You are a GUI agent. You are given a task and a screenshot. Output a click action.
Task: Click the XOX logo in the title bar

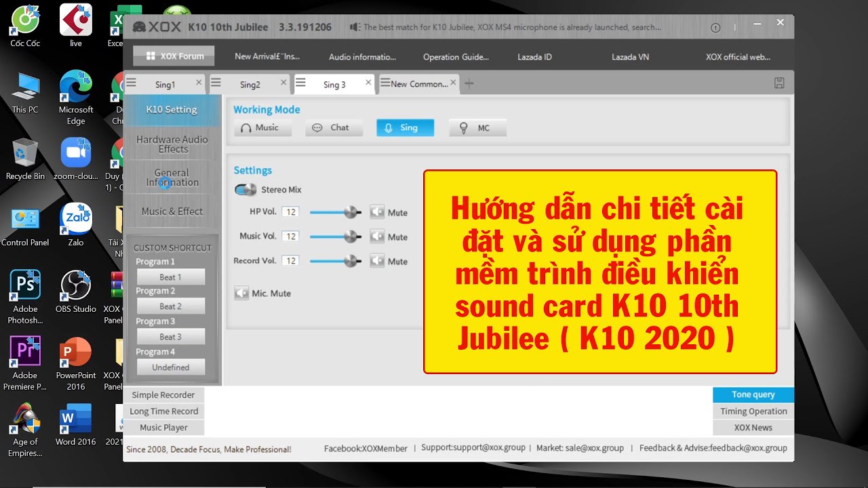pos(157,27)
